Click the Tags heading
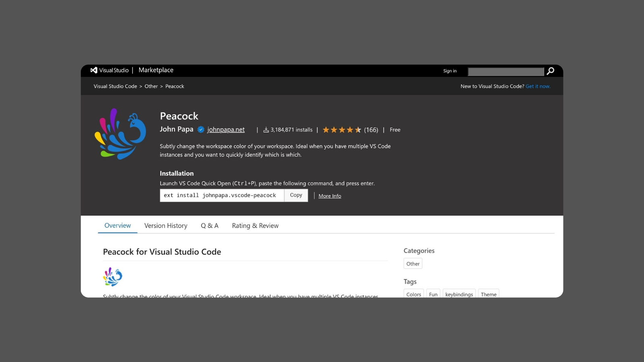This screenshot has width=644, height=362. click(x=410, y=282)
